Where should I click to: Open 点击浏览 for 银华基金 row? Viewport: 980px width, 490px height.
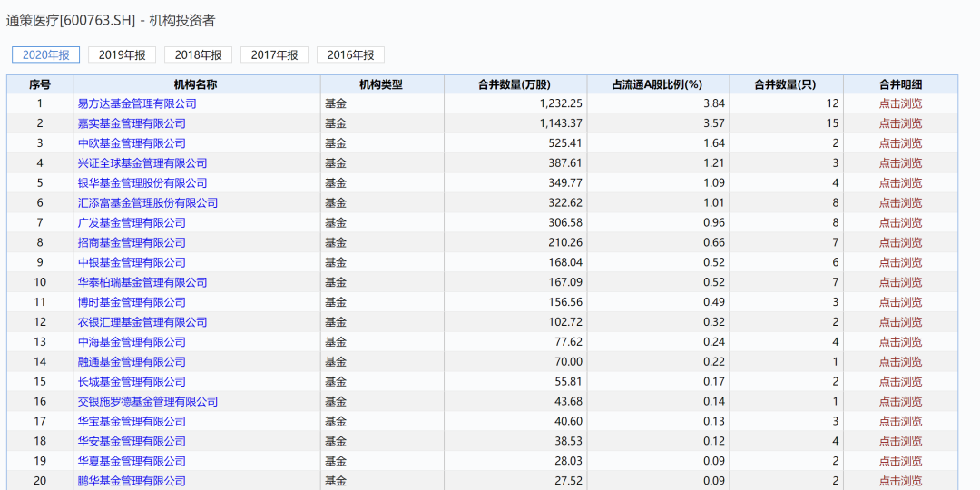pos(901,183)
